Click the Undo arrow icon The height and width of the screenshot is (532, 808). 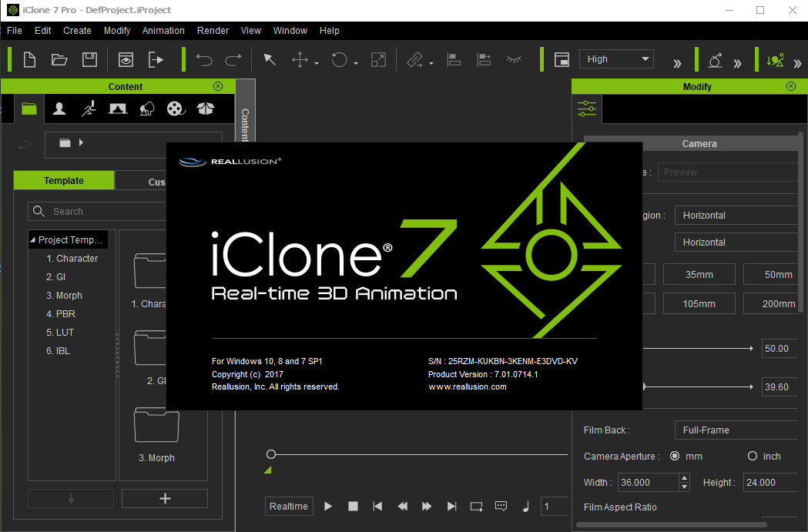(204, 60)
